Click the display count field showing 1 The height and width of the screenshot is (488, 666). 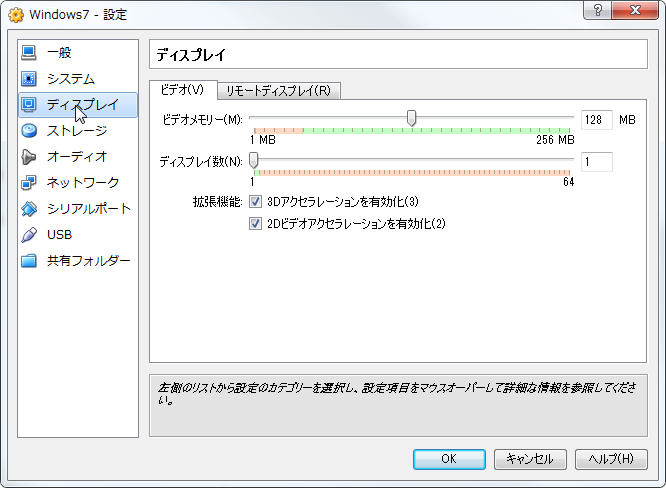tap(596, 162)
